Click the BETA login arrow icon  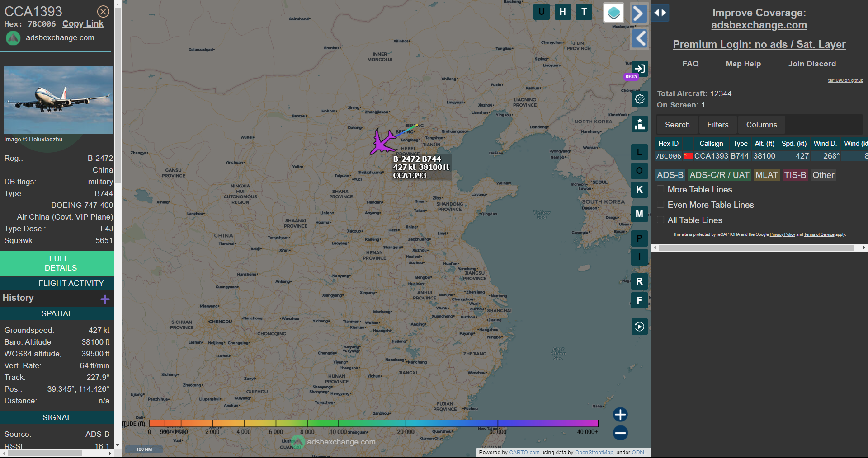click(x=639, y=69)
